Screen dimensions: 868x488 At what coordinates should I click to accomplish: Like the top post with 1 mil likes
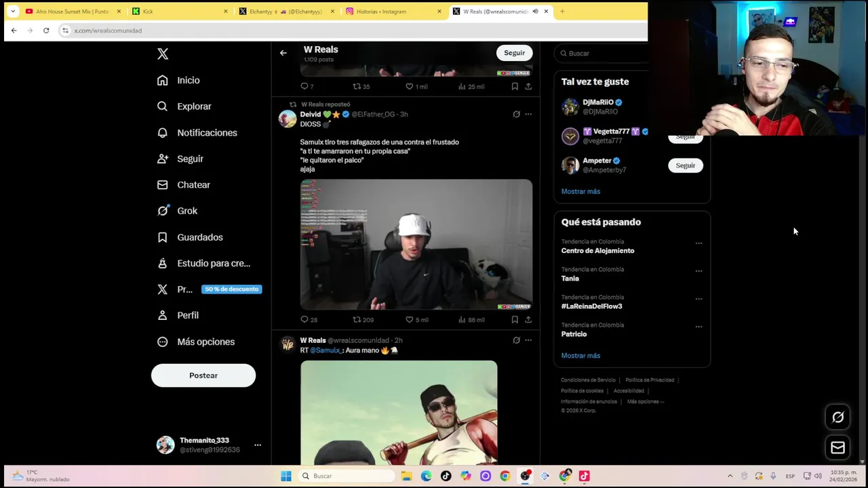coord(416,87)
